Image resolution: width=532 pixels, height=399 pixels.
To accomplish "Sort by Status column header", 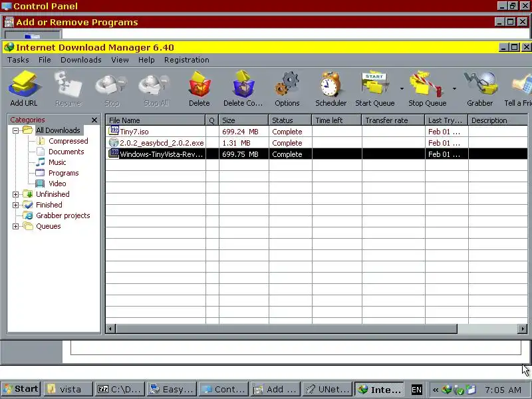I will coord(290,120).
